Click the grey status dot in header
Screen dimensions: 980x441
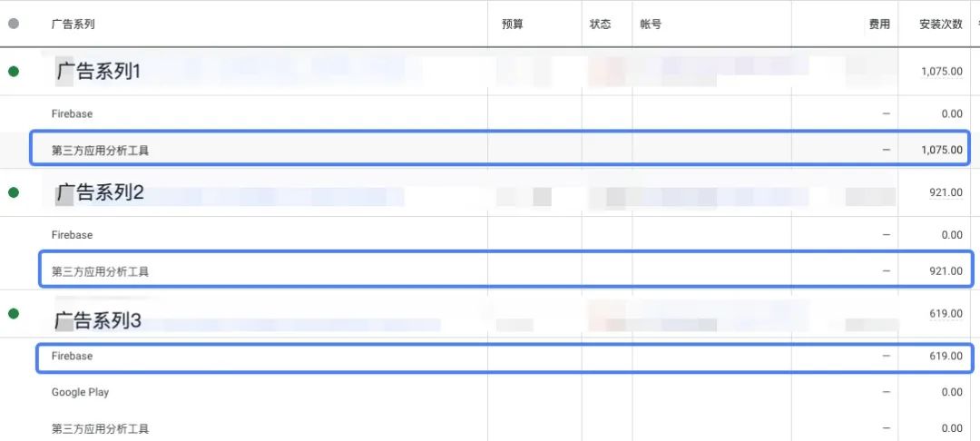coord(14,24)
